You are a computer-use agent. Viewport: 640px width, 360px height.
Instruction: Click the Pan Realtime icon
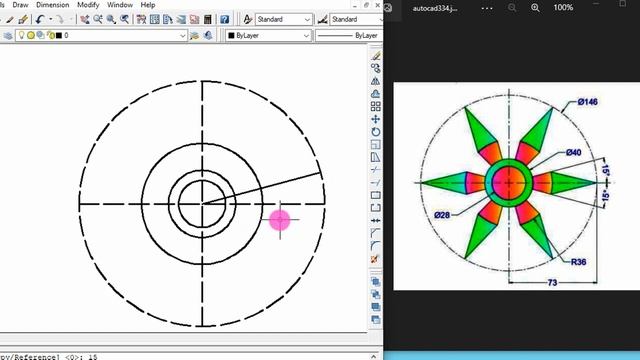coord(85,19)
